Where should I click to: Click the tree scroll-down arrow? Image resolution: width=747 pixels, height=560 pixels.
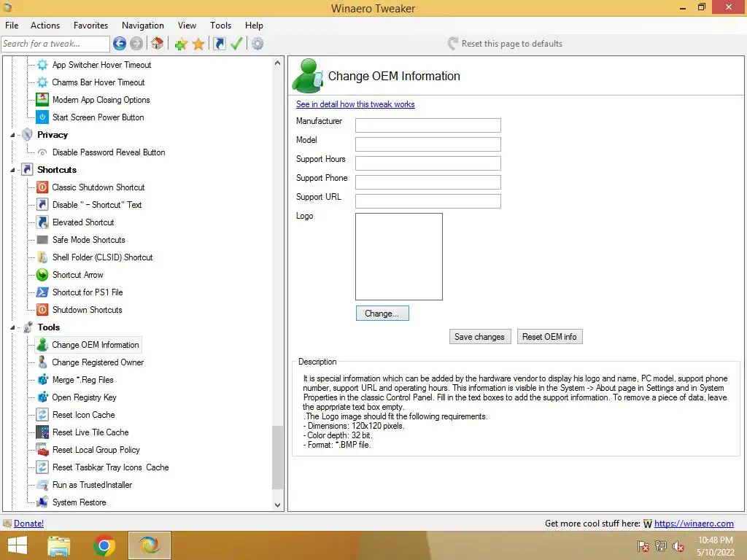click(x=277, y=505)
